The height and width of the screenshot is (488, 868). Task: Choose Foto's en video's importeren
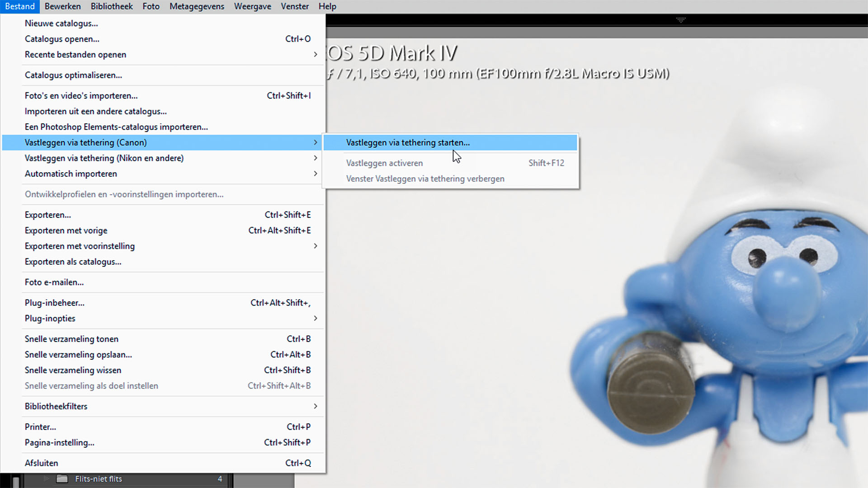point(81,96)
